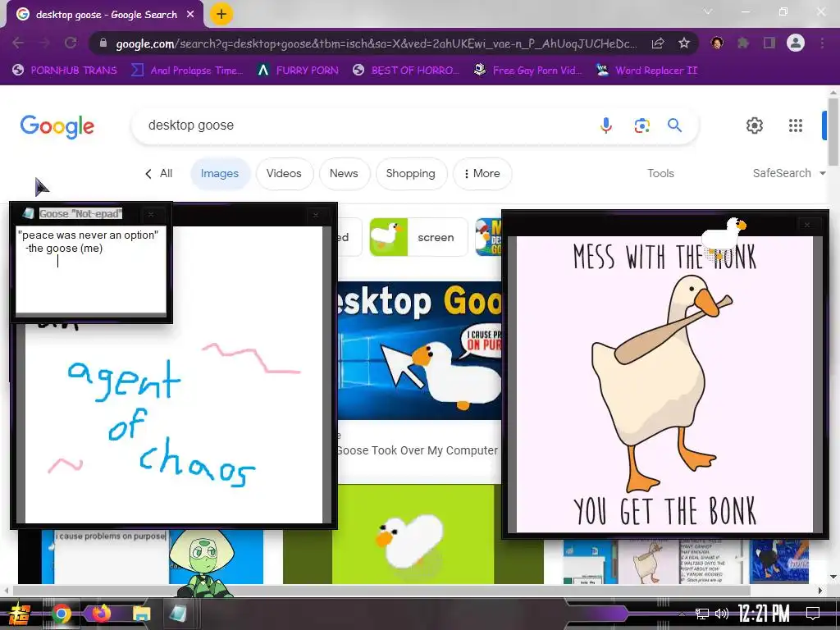The height and width of the screenshot is (630, 840).
Task: Go forward using the browser forward arrow
Action: point(44,43)
